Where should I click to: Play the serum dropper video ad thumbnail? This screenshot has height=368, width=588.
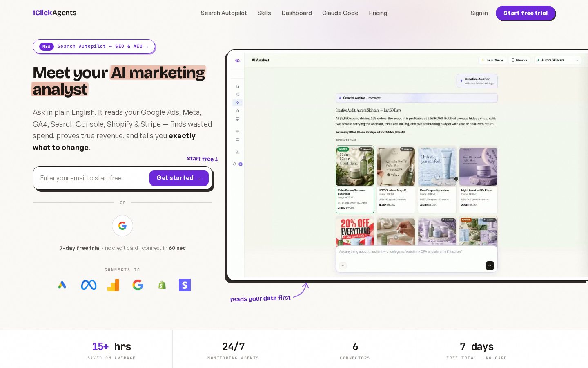pos(396,231)
